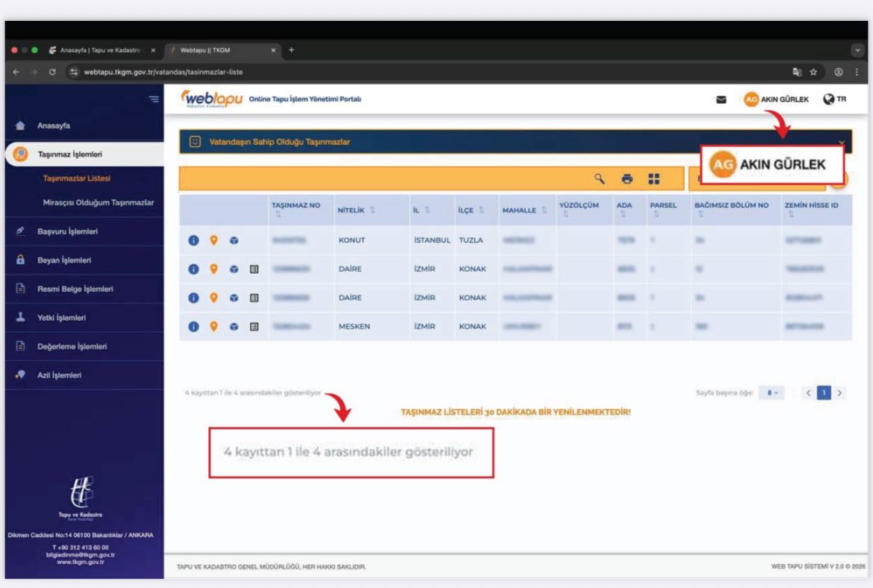Open the TR language selector

coord(835,99)
